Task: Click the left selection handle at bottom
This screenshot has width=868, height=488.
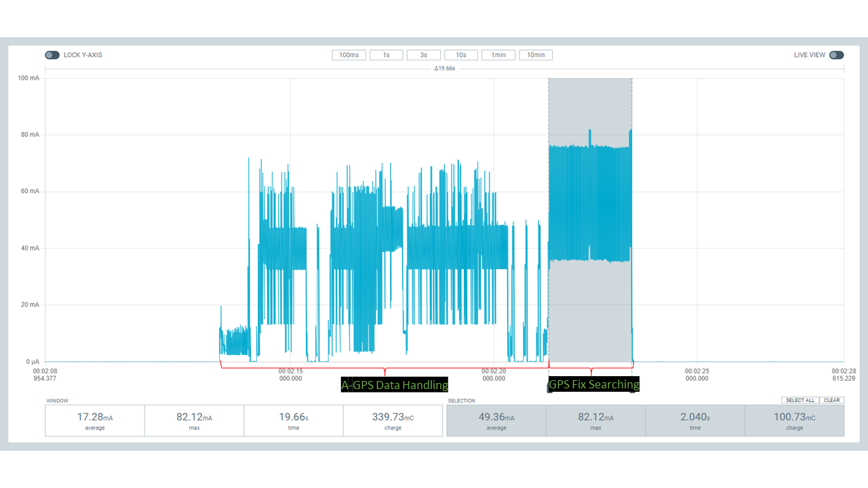Action: 550,390
